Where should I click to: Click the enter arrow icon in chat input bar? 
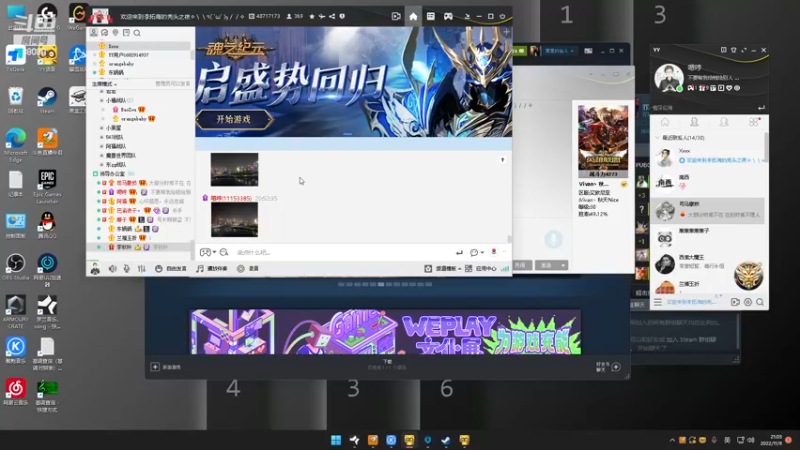459,252
